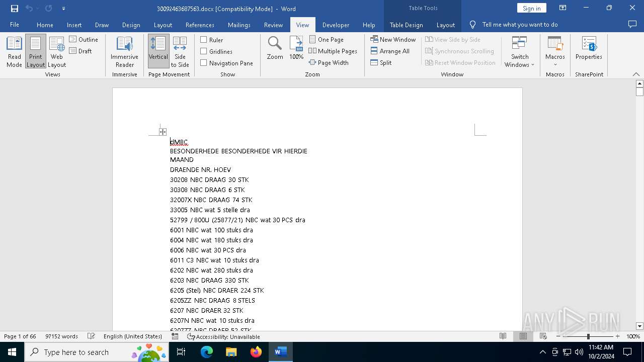The width and height of the screenshot is (644, 362).
Task: Click Page 1 of 66 in status bar
Action: (20, 336)
